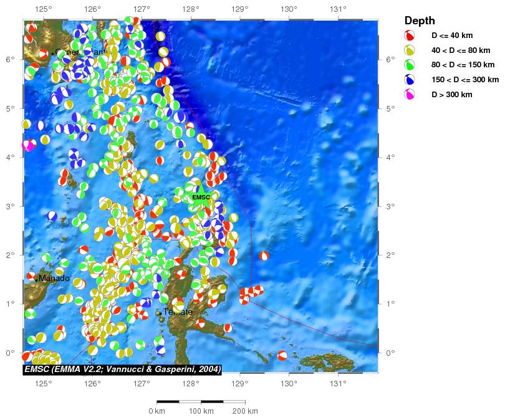
Task: Click the red D <= 40 km legend symbol
Action: click(410, 36)
